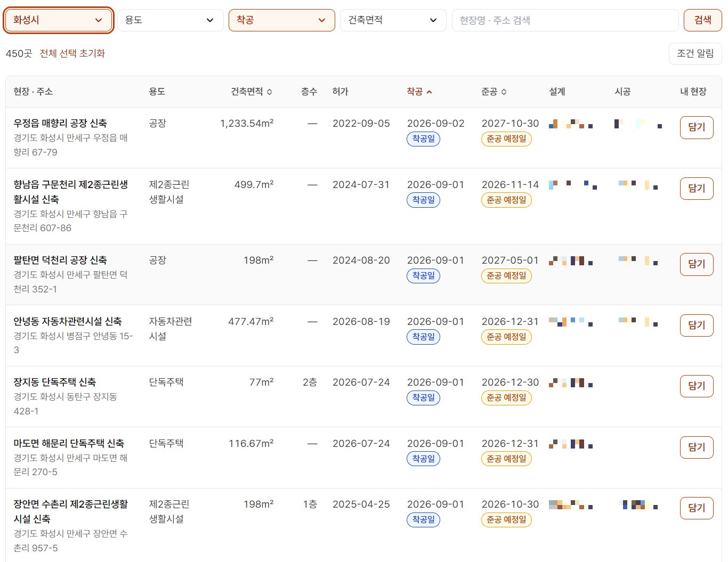Screen dimensions: 728x562
Task: Click the 2027-05-01 completion date
Action: point(511,260)
